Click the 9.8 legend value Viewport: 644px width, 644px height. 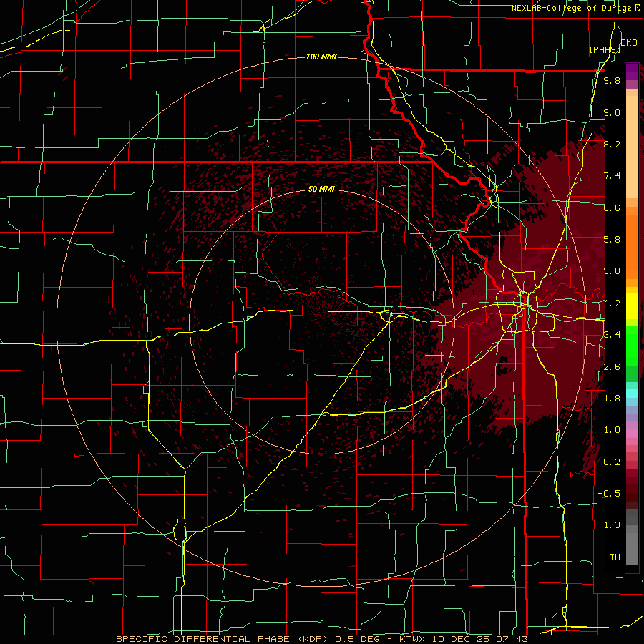[x=612, y=81]
